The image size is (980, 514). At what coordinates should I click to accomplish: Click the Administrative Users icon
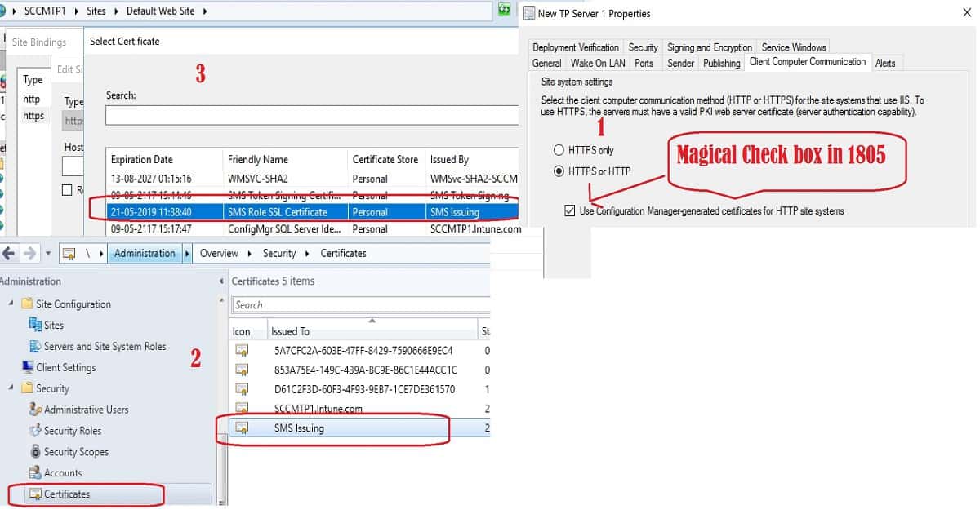coord(35,410)
